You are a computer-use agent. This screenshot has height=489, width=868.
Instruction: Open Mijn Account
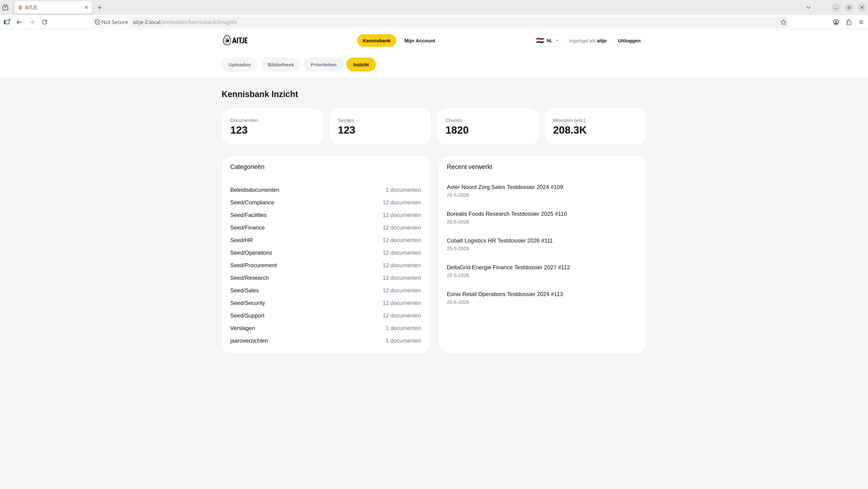click(x=419, y=41)
